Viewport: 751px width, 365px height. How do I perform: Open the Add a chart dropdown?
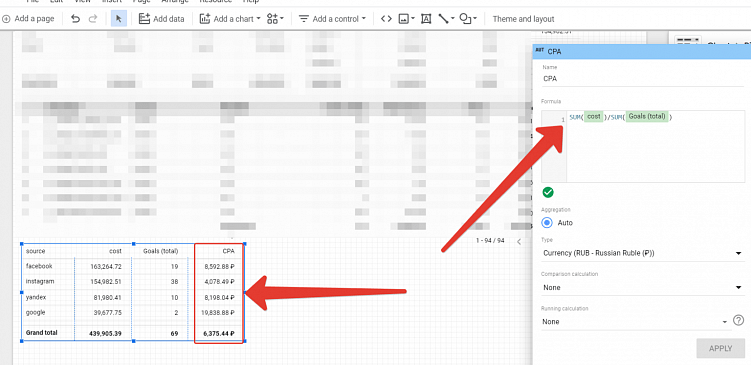[x=230, y=19]
